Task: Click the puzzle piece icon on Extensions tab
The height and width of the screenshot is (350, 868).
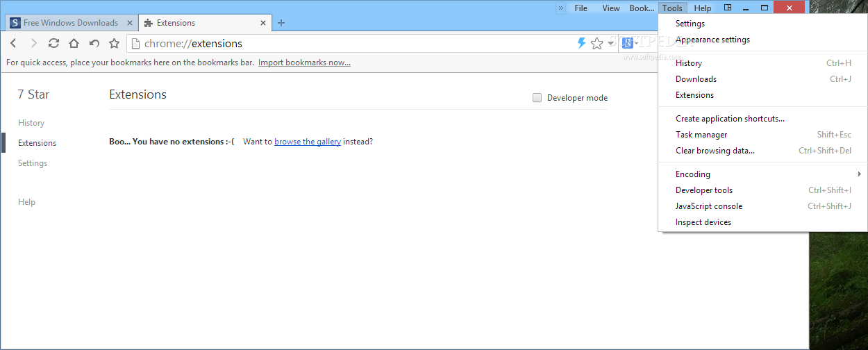Action: [x=148, y=23]
